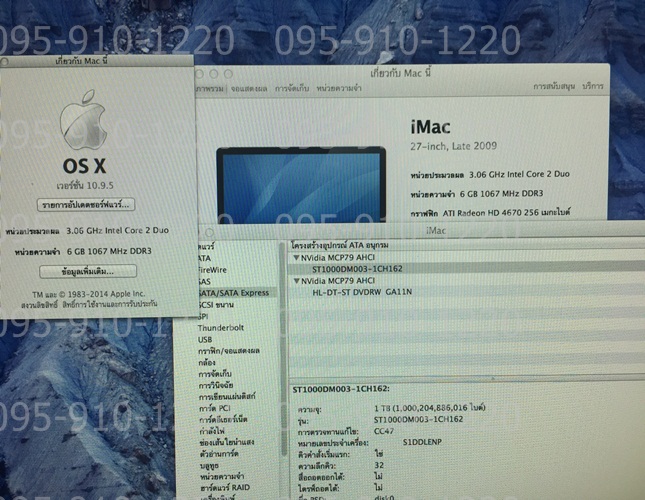
Task: Click the ST1000DM003-1CH162 detail heading
Action: (x=341, y=389)
